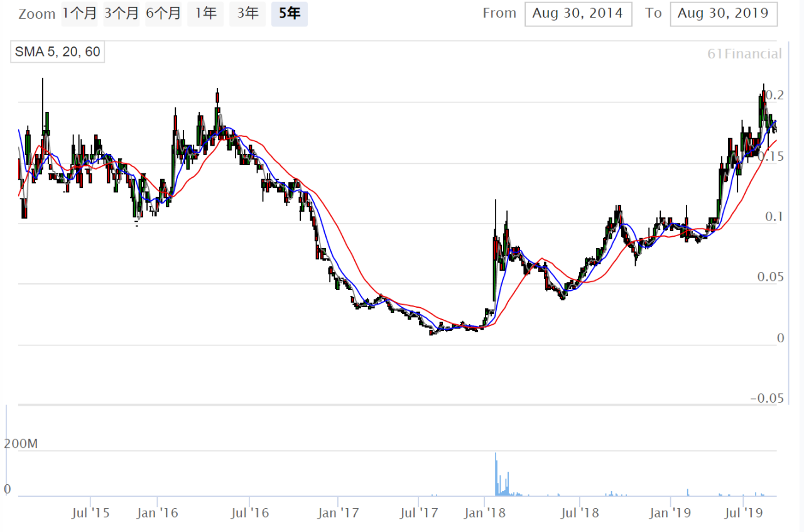Click the 0.15 price axis label
804x532 pixels.
771,156
